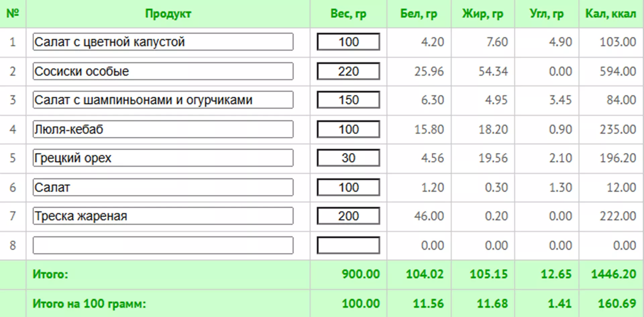Click the weight field for 'Люля-кебаб'
This screenshot has height=317, width=644.
pyautogui.click(x=348, y=129)
